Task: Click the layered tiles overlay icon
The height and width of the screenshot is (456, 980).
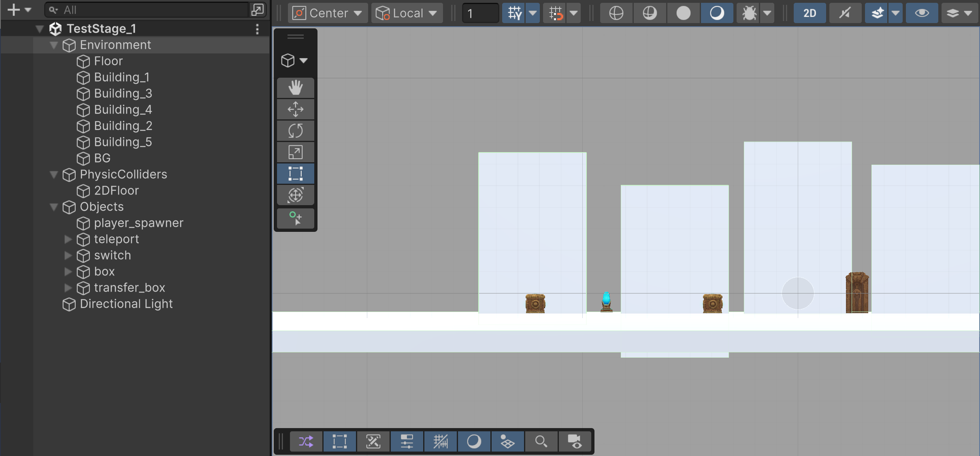Action: pos(508,441)
